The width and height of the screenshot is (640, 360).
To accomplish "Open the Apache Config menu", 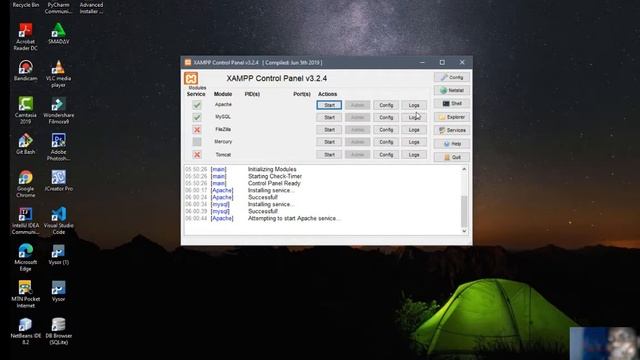I will tap(386, 105).
